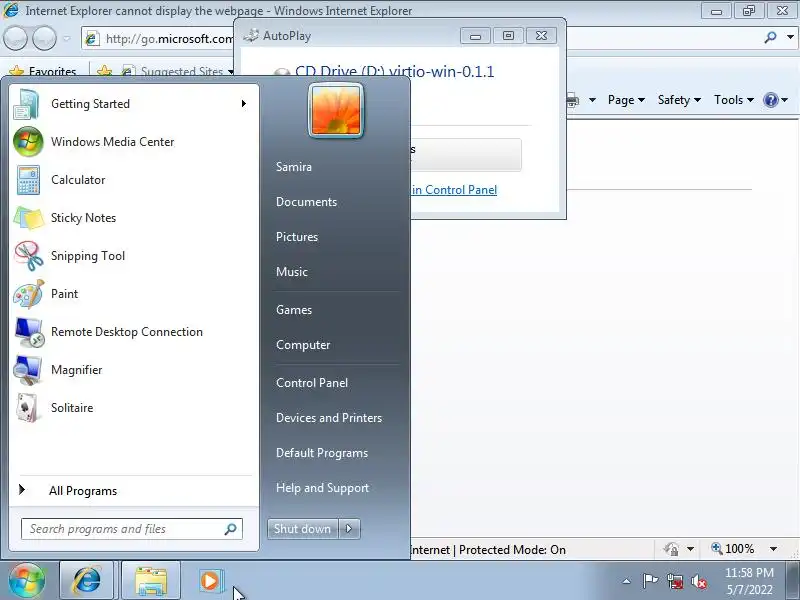Click Protected Mode status text
The height and width of the screenshot is (600, 800).
[x=512, y=550]
